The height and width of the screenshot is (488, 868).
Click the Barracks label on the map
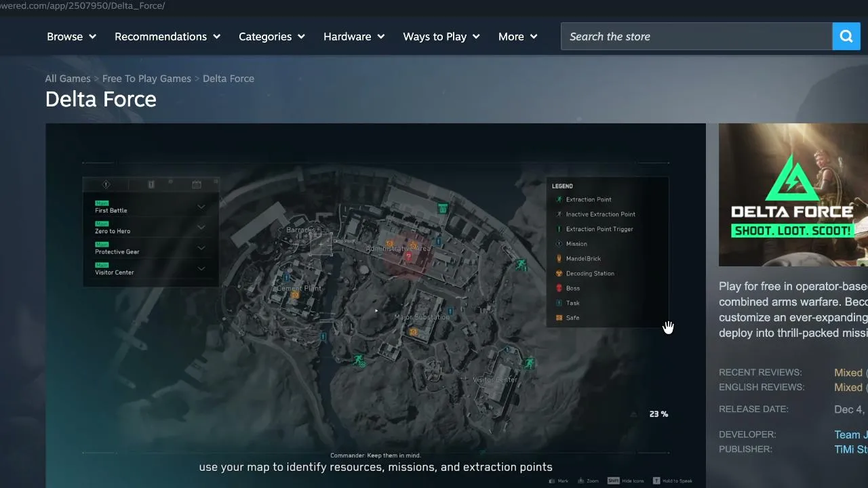click(300, 230)
